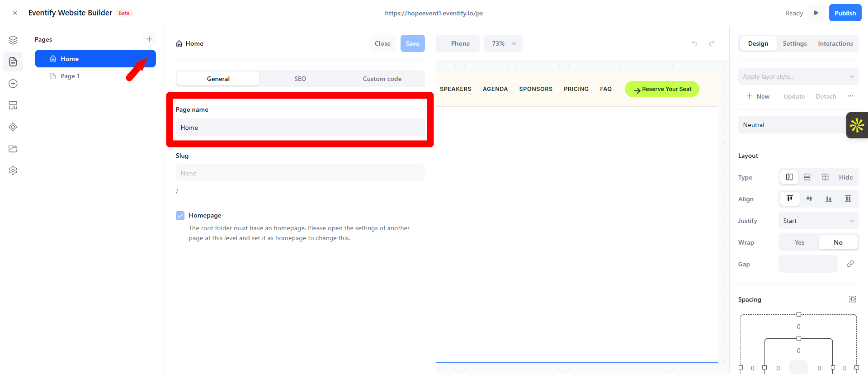
Task: Select the row stack layout type icon
Action: [x=807, y=177]
